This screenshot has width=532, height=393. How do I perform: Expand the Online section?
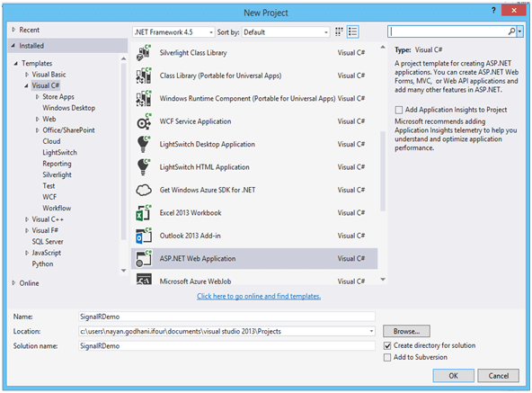click(13, 282)
